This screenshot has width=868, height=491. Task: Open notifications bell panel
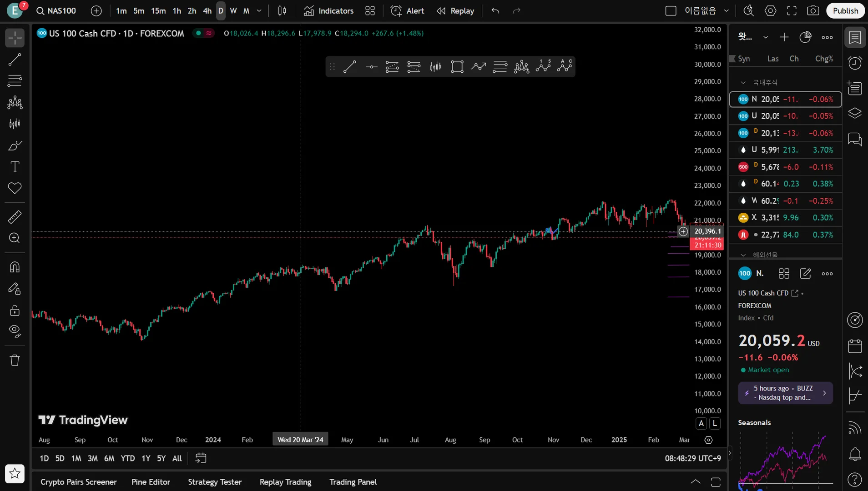tap(855, 454)
